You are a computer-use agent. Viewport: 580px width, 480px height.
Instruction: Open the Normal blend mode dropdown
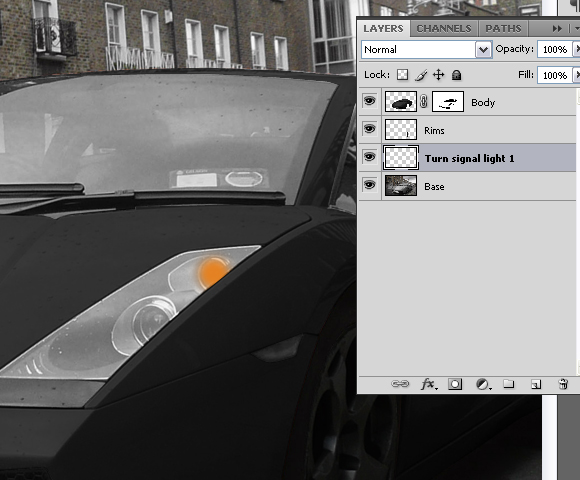point(426,49)
